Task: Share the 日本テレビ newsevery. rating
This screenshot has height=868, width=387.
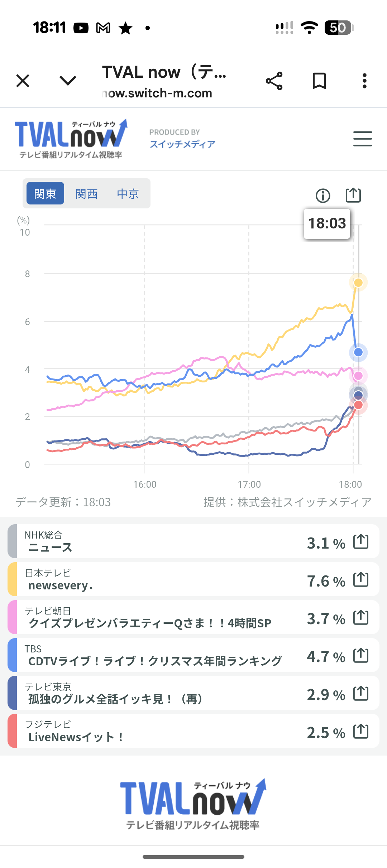Action: [x=361, y=579]
